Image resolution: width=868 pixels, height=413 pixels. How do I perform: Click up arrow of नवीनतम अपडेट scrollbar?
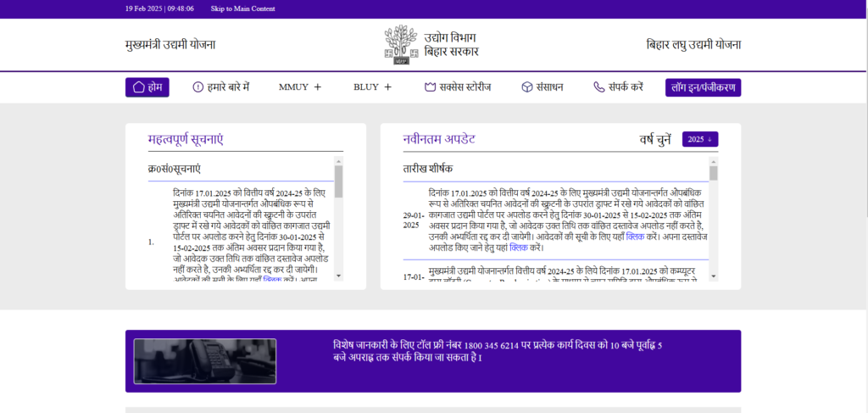click(x=714, y=160)
